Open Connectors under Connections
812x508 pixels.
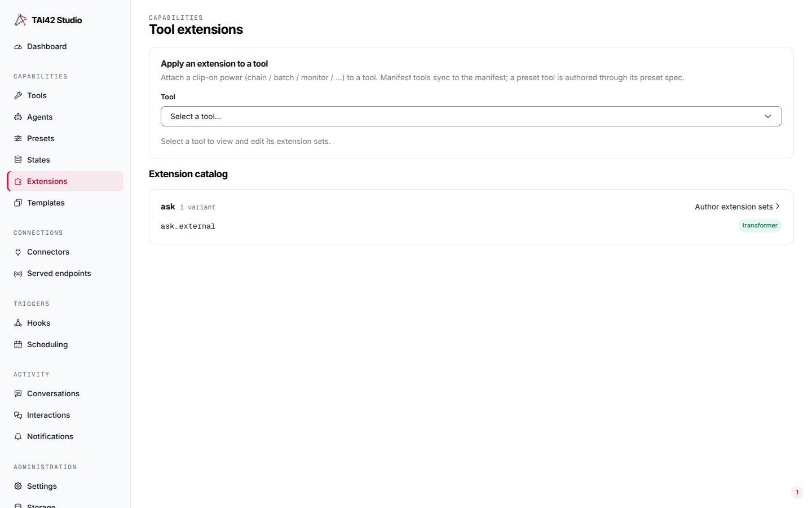click(65, 252)
